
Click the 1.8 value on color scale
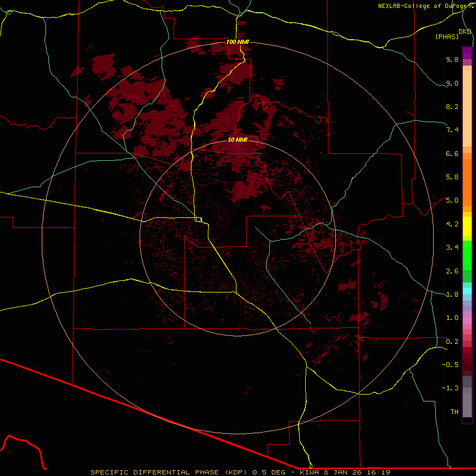point(452,295)
